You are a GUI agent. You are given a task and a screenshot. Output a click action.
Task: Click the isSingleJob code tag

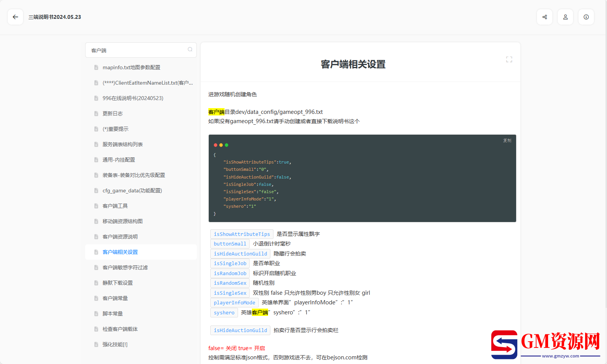(230, 263)
